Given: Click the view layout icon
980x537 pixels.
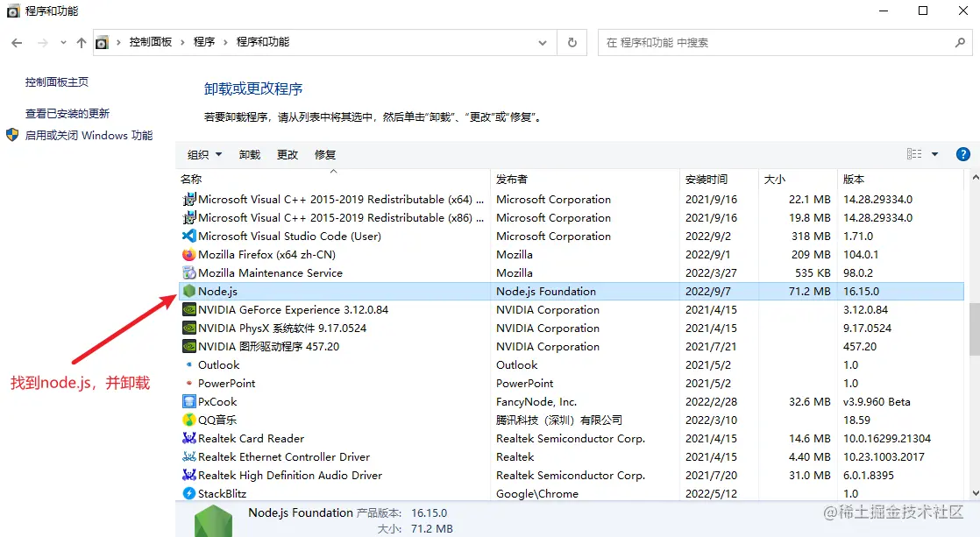Looking at the screenshot, I should 914,154.
